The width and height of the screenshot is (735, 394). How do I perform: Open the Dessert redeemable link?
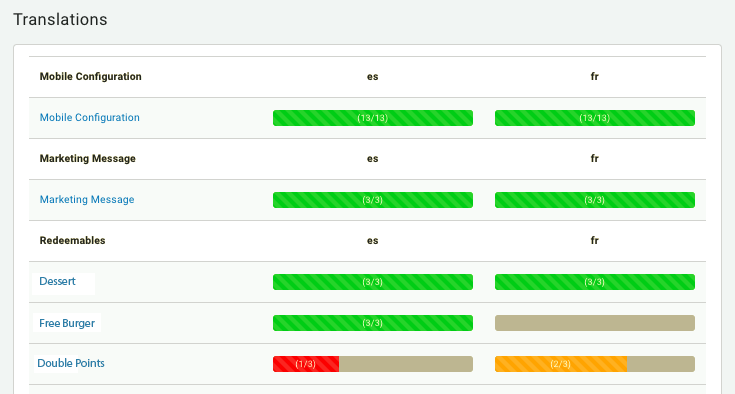point(57,282)
